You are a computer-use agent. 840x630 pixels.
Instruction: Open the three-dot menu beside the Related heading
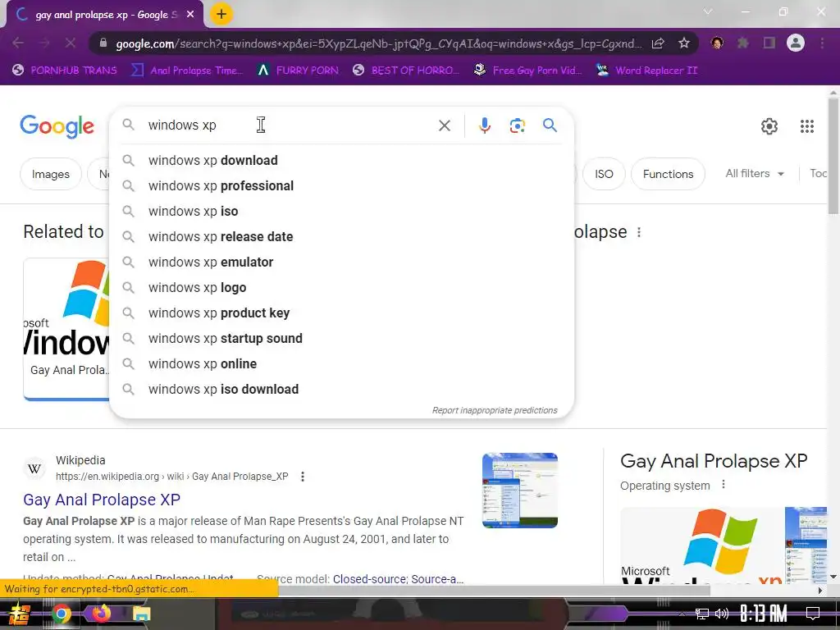638,232
